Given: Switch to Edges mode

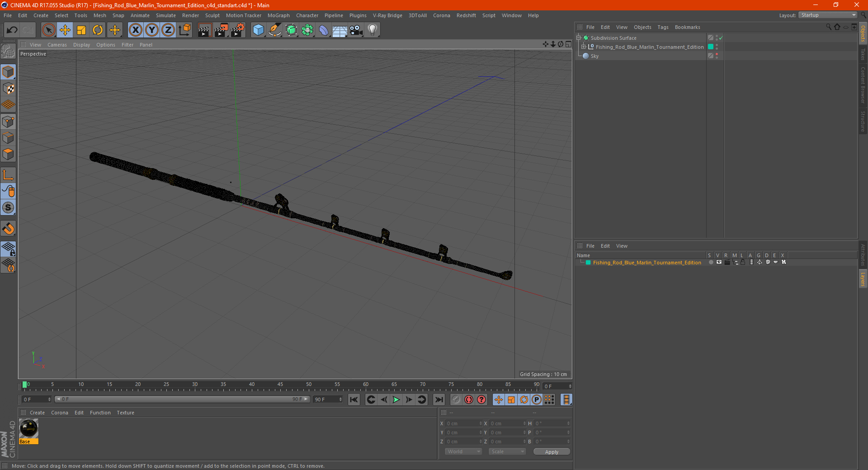Looking at the screenshot, I should coord(8,138).
